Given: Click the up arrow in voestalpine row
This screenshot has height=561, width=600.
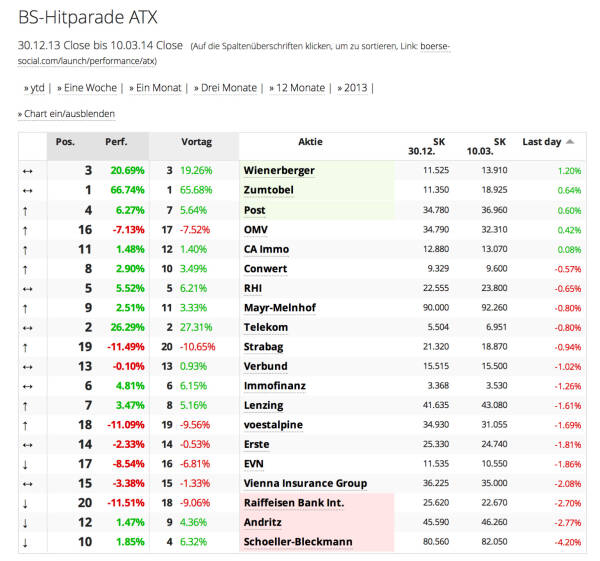Looking at the screenshot, I should (x=25, y=426).
